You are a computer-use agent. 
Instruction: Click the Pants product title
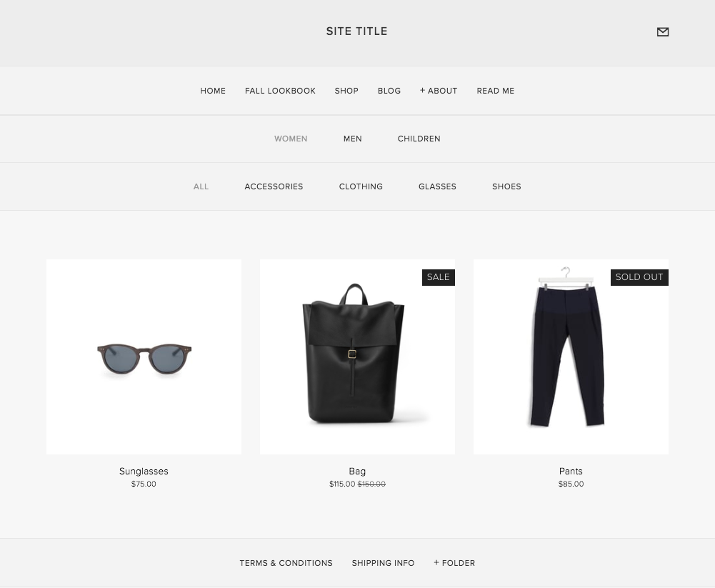coord(571,472)
